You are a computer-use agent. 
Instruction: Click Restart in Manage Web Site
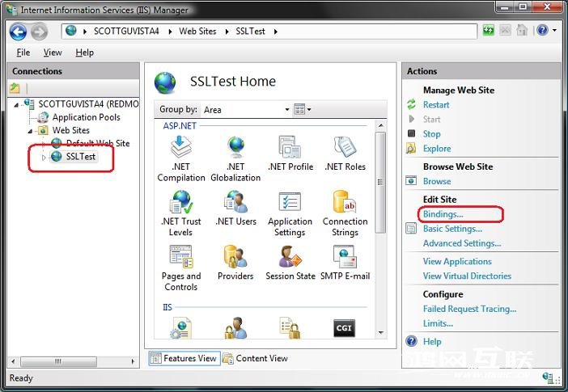[436, 104]
